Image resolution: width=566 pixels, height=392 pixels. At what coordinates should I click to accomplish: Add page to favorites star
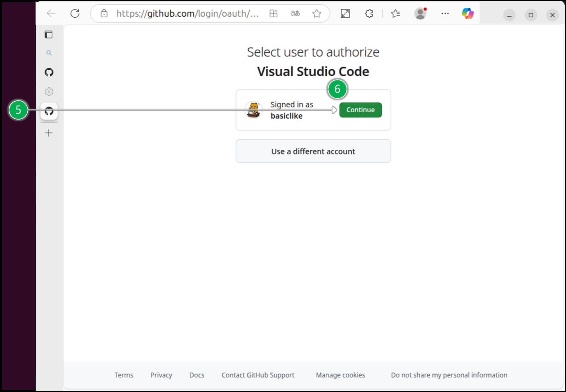pyautogui.click(x=317, y=14)
